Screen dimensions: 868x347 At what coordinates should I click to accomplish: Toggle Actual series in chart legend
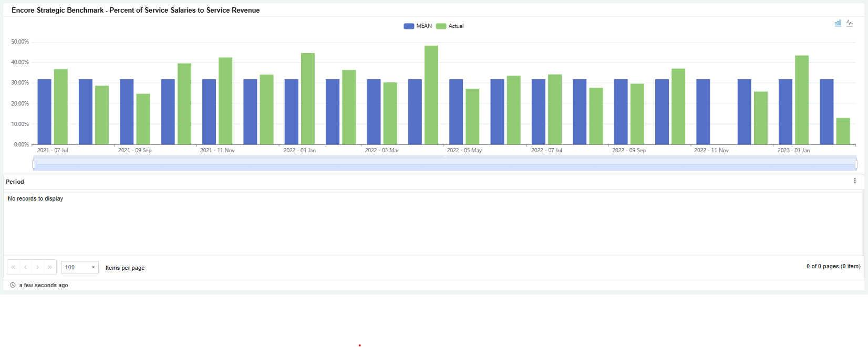click(450, 26)
